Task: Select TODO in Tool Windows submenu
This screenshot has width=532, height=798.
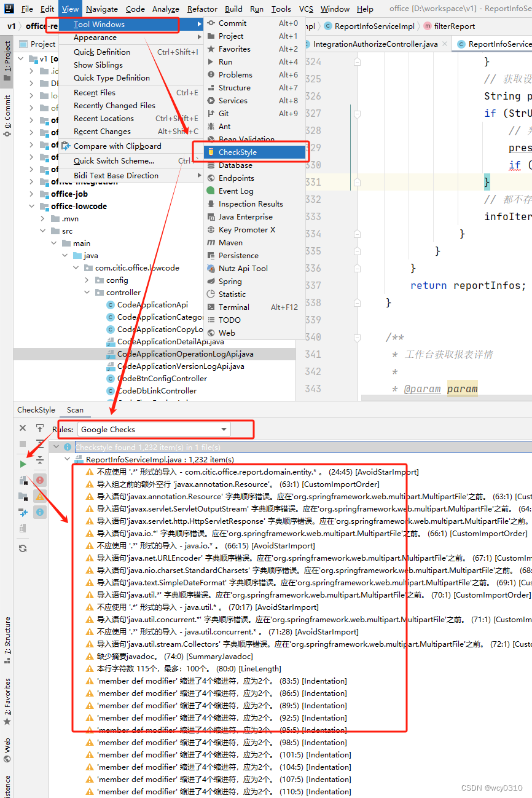Action: (255, 320)
